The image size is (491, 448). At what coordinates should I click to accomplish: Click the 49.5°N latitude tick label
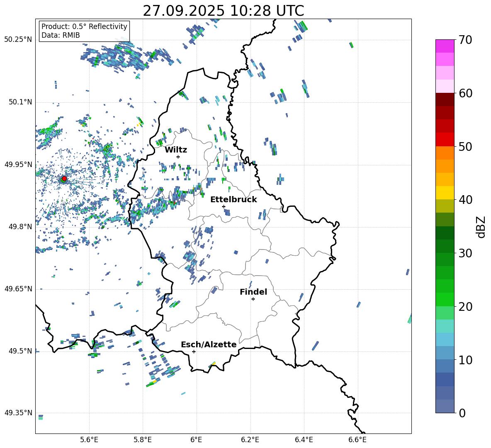(19, 351)
